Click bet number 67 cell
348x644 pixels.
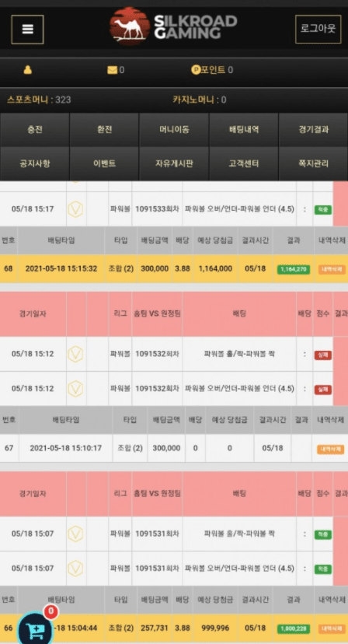point(9,448)
